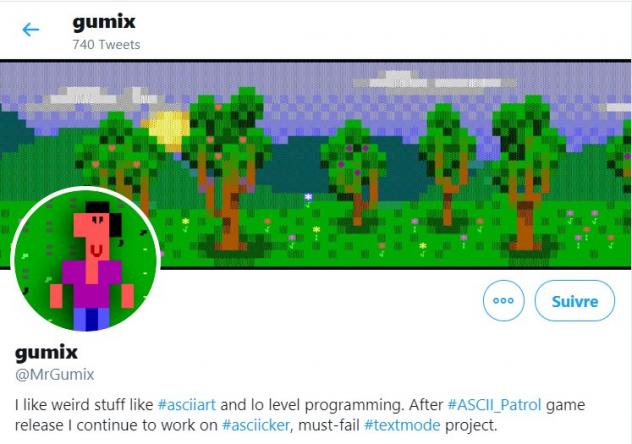
Task: Open gumix's pixel-art profile avatar
Action: pos(85,259)
